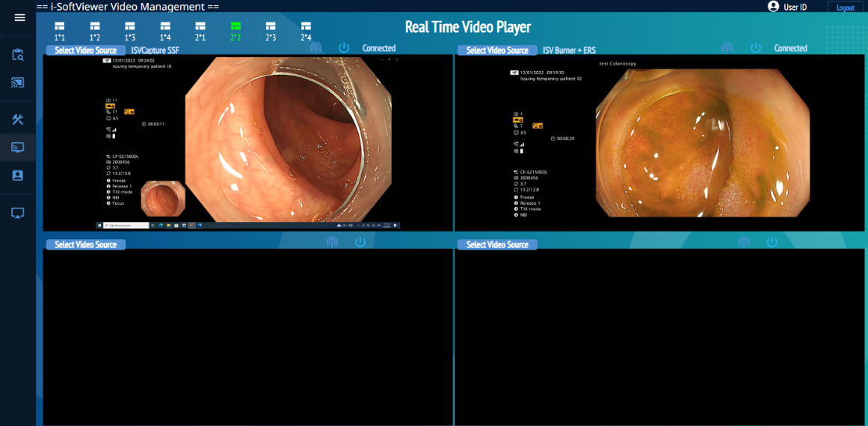Open the highlighted video player sidebar icon
Image resolution: width=868 pixels, height=426 pixels.
coord(18,147)
